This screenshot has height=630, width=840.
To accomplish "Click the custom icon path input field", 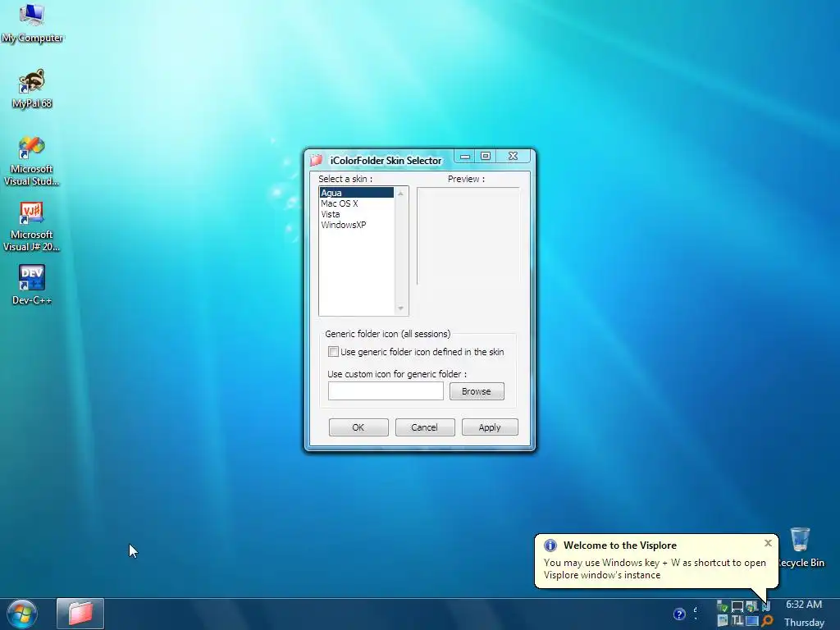I will coord(386,391).
